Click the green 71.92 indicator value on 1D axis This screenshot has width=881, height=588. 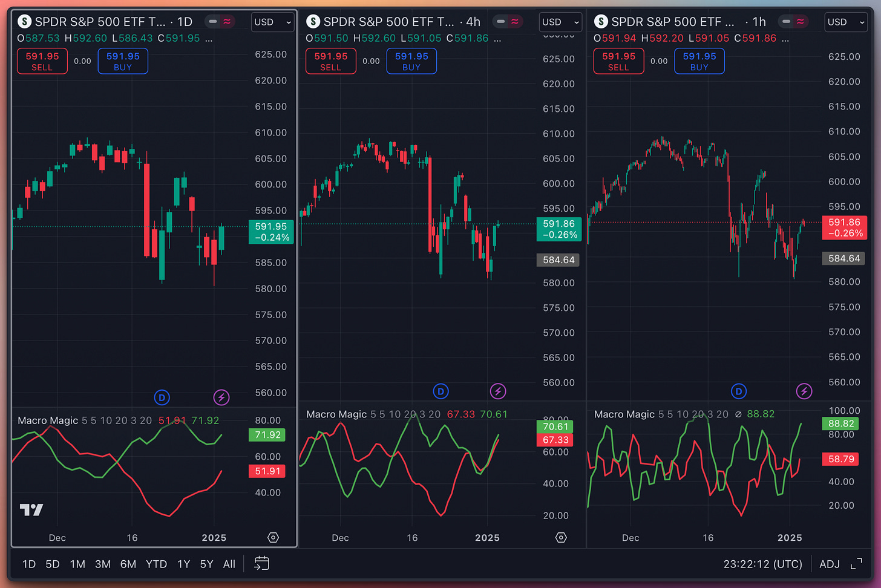[267, 435]
